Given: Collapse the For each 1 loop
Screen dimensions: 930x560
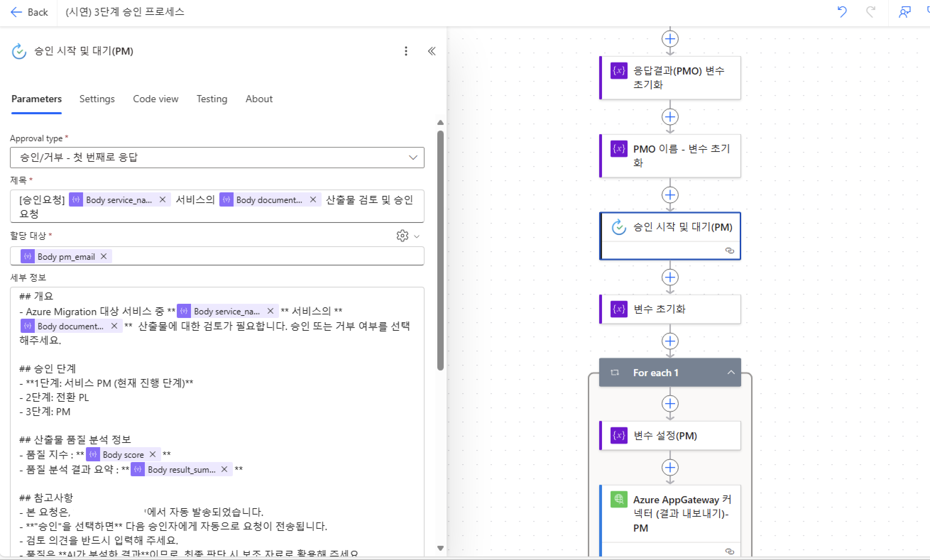Looking at the screenshot, I should (731, 373).
